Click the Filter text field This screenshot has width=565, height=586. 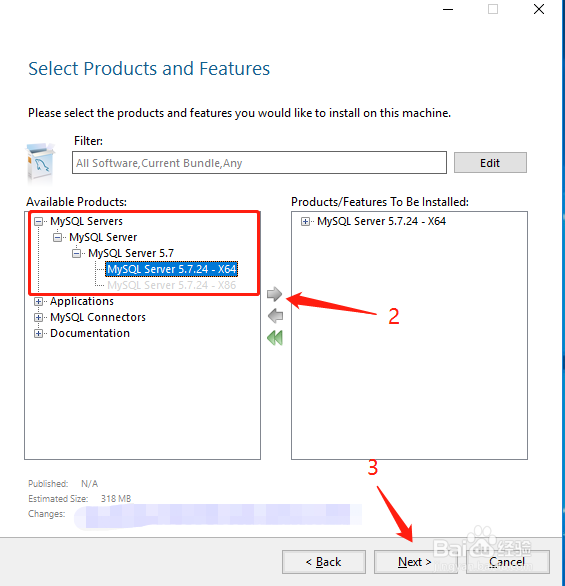tap(259, 163)
